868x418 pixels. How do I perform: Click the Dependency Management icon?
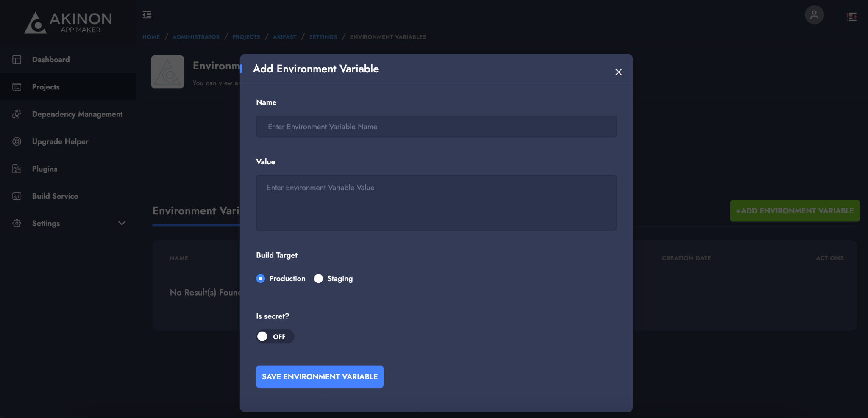17,114
